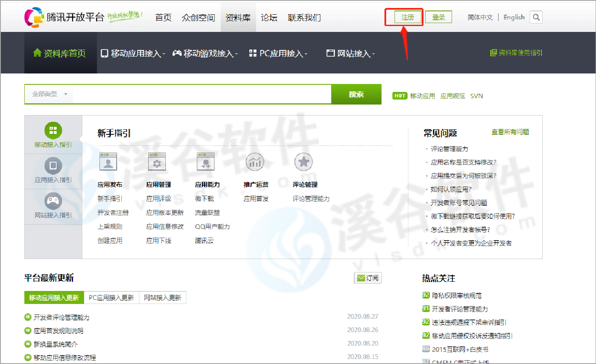Viewport: 596px width, 364px height.
Task: Expand the 移动游戏接入 nav dropdown
Action: point(206,54)
